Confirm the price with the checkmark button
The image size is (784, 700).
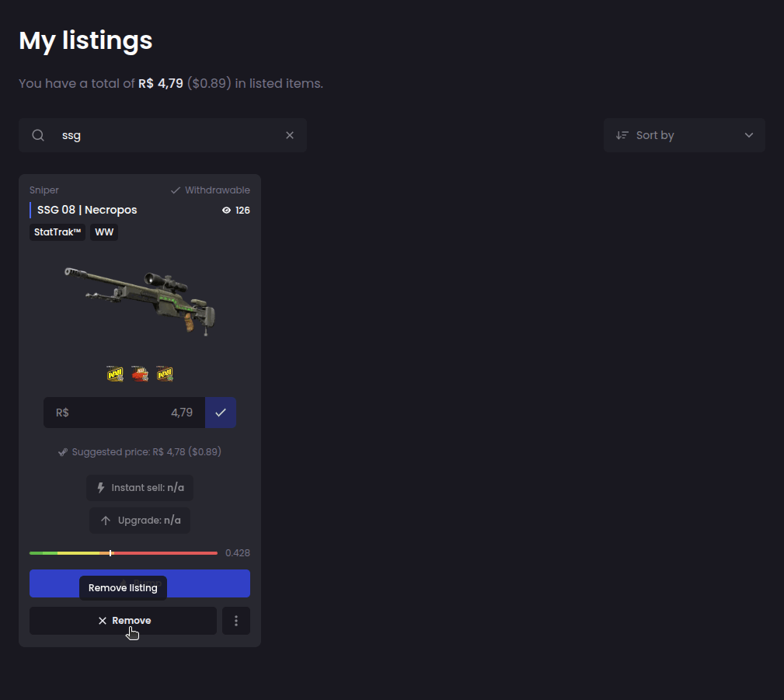pos(221,413)
